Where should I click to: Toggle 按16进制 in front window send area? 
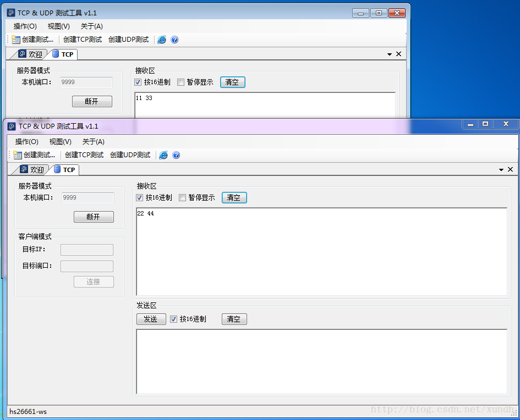pos(173,319)
